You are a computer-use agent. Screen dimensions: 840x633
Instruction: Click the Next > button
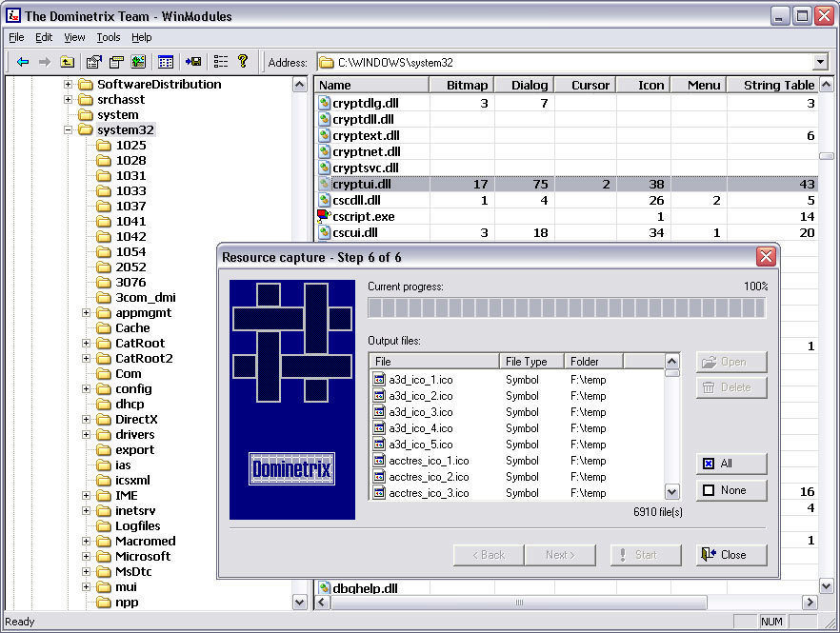pyautogui.click(x=560, y=555)
